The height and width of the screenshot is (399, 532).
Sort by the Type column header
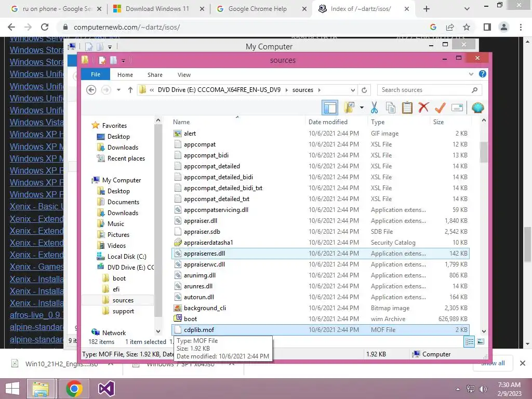[378, 122]
